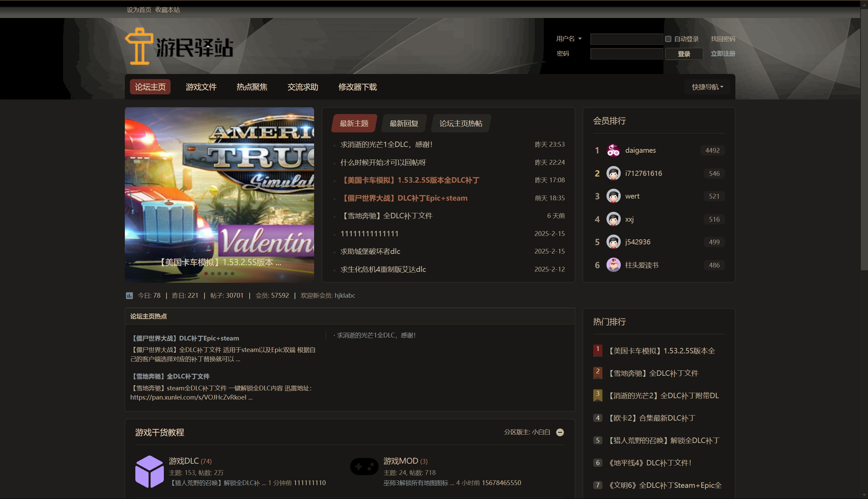This screenshot has width=868, height=499.
Task: Expand the 快捷导航 dropdown menu
Action: 707,87
